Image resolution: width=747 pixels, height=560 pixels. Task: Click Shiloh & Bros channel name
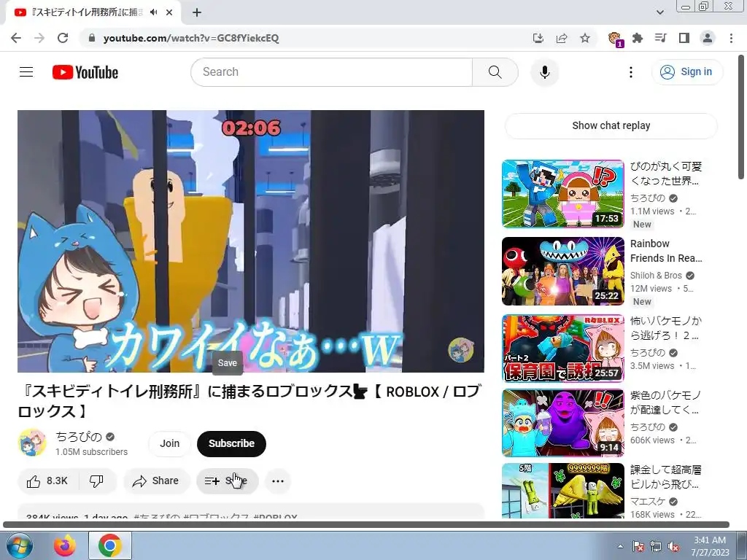pos(656,275)
